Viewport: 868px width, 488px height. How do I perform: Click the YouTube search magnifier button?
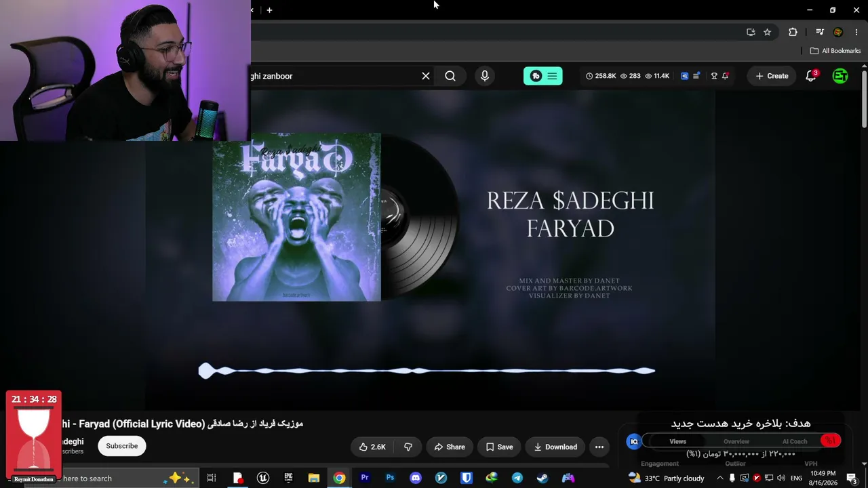coord(450,76)
